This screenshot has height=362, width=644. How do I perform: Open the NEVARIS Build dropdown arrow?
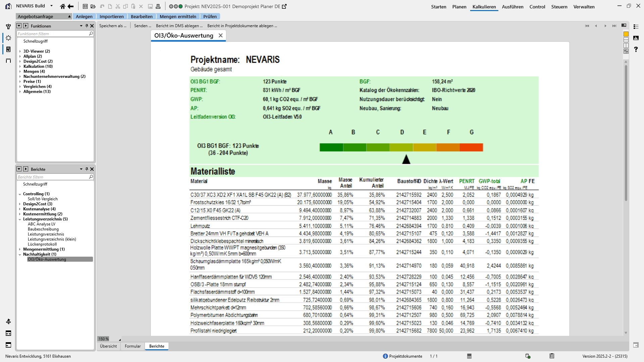click(x=51, y=6)
